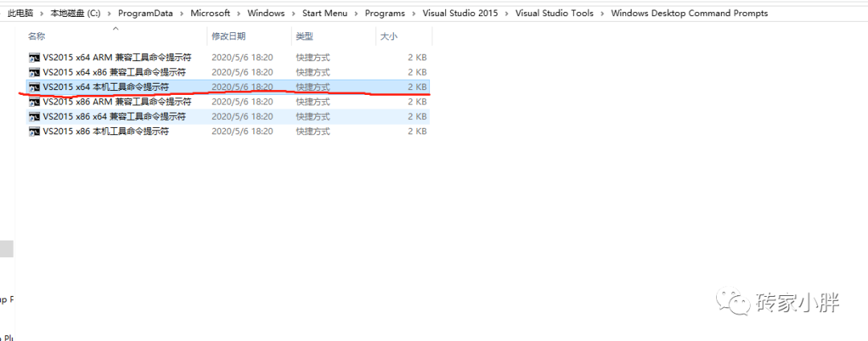Expand breadcrumb arrow after 此电脑
This screenshot has height=341, width=868.
coord(42,13)
